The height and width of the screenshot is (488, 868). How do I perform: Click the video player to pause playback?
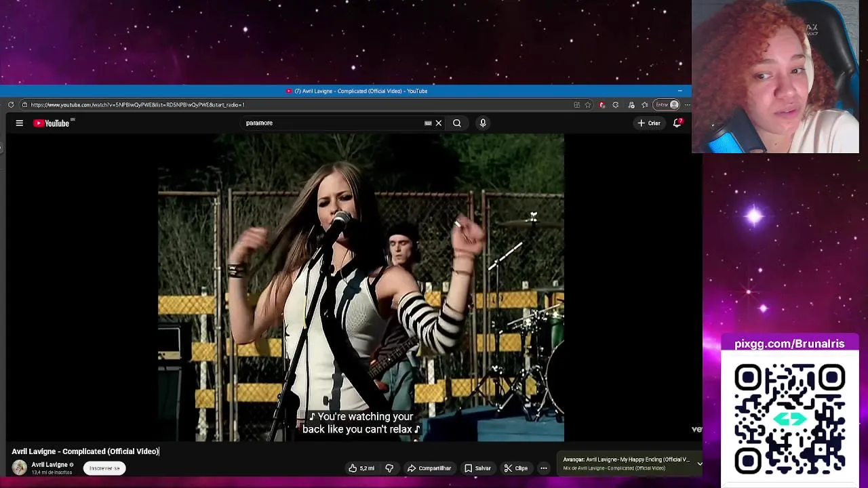361,287
